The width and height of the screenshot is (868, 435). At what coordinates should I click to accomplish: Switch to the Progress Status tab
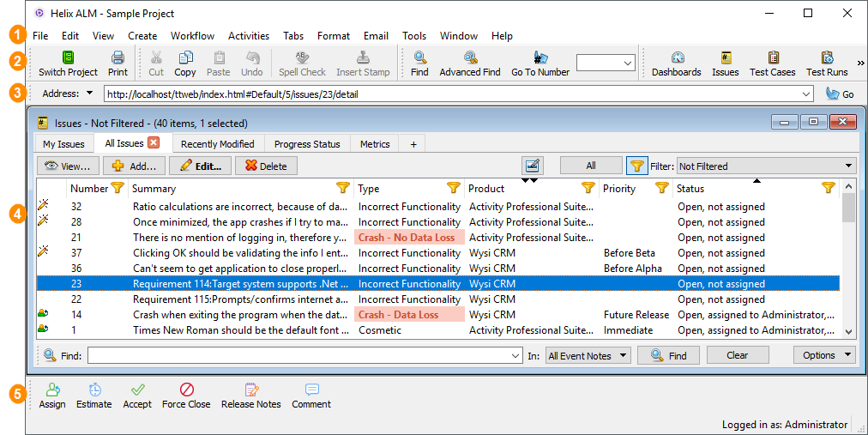307,144
